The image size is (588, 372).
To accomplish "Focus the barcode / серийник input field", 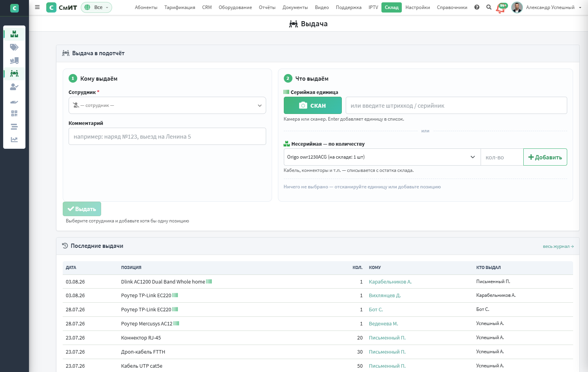I will [456, 105].
